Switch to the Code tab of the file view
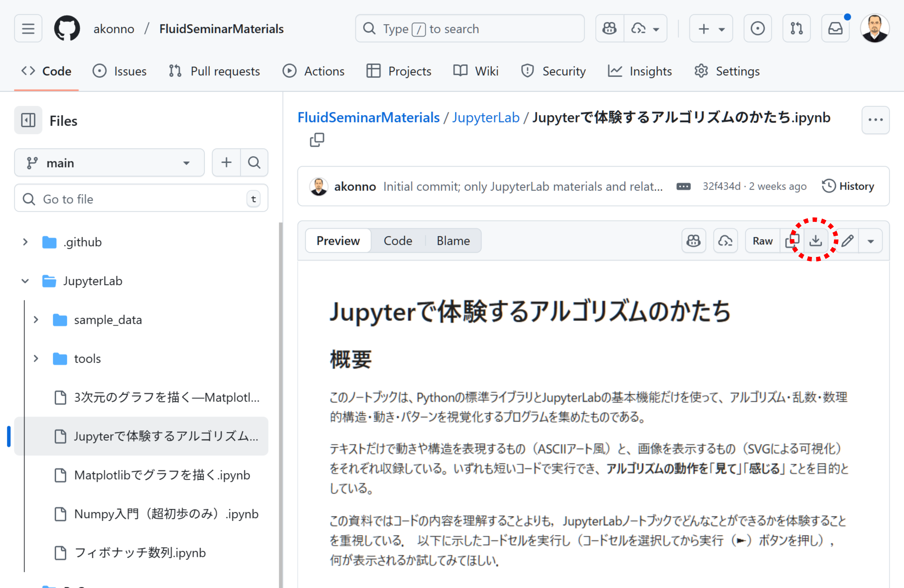Screen dimensions: 904x588 (x=398, y=240)
